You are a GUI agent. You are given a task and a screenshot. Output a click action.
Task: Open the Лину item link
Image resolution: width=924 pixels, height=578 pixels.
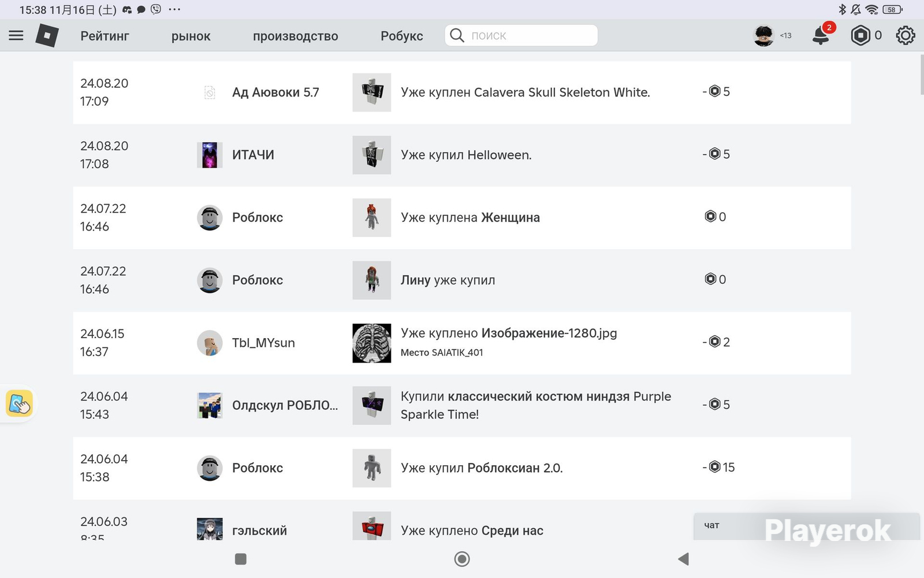416,280
